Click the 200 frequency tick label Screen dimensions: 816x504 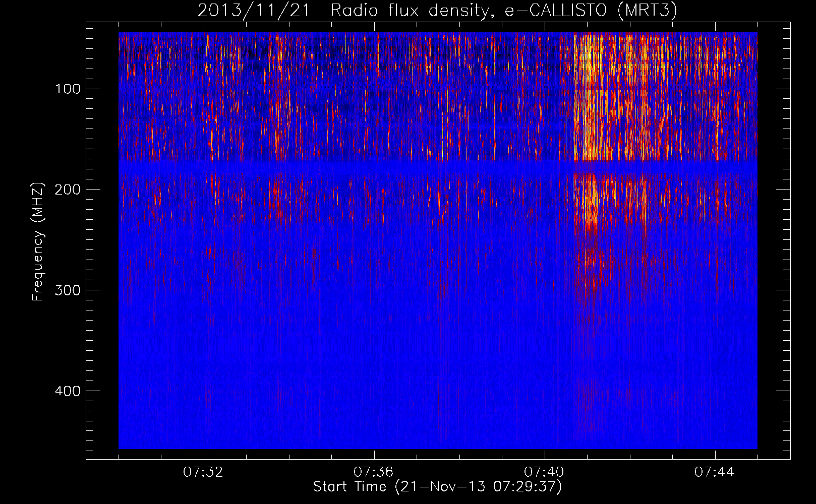coord(67,190)
